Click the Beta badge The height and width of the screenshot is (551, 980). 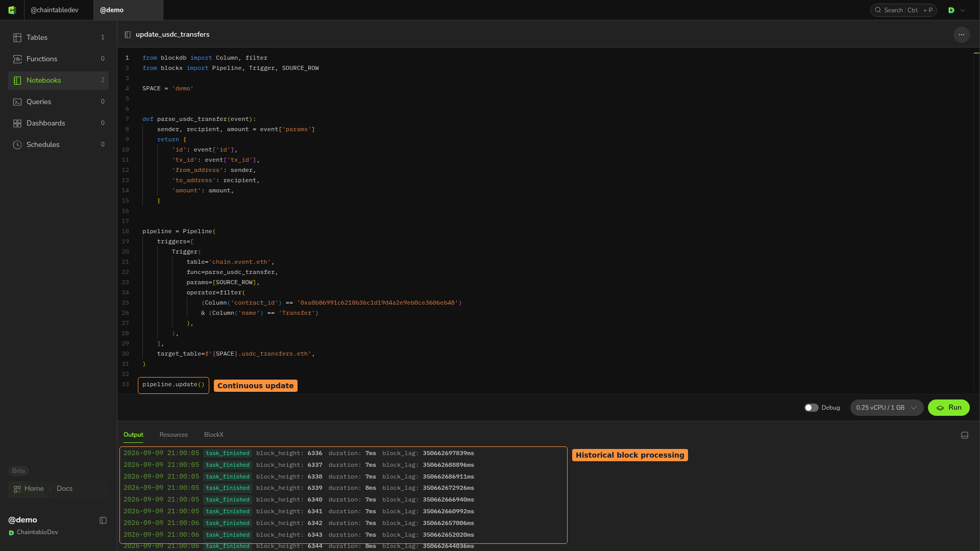(18, 471)
